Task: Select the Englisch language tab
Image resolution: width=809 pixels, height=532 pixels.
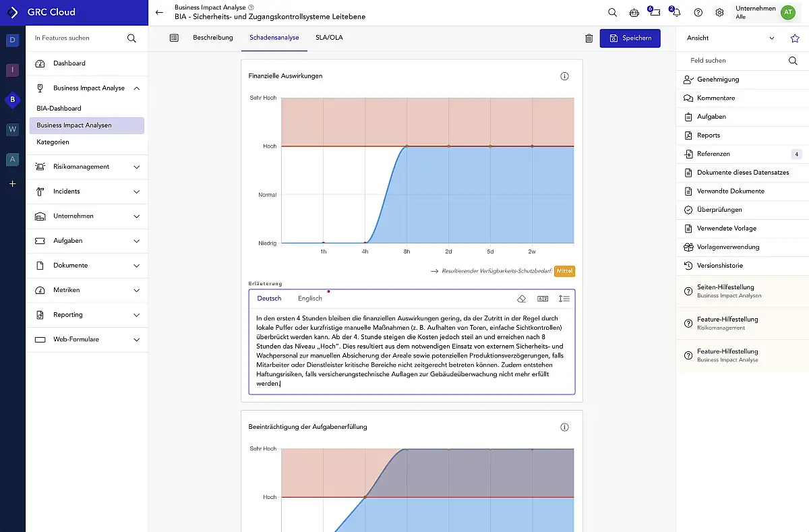Action: point(310,299)
